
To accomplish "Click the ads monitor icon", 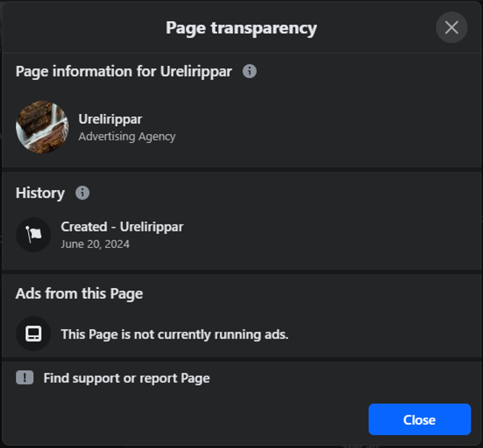I will (x=34, y=334).
